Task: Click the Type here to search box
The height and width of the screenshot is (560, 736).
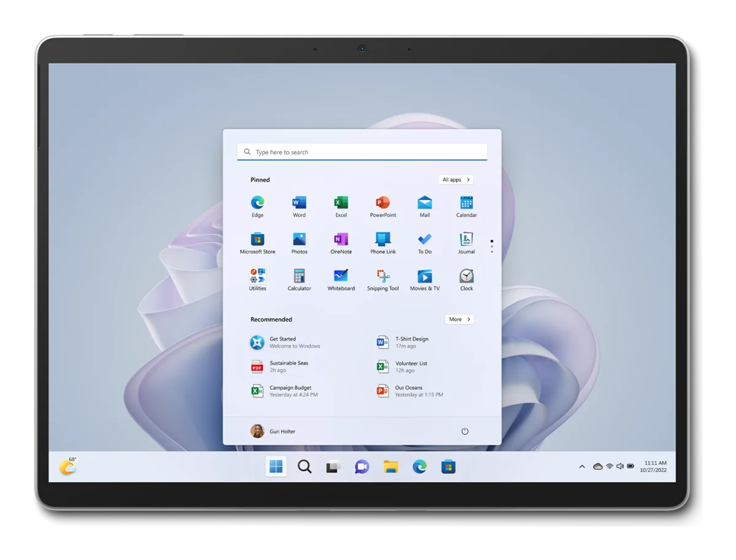Action: [362, 152]
